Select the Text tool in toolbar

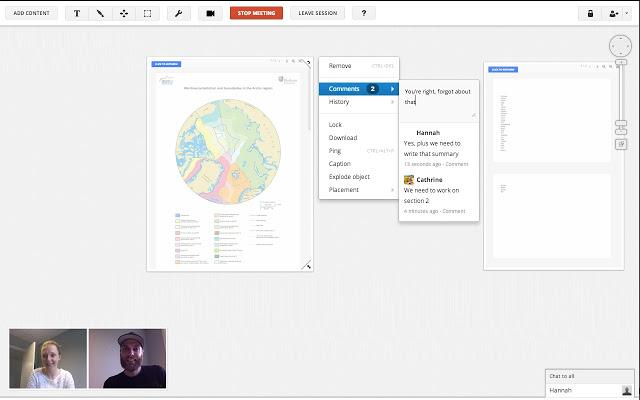click(x=77, y=13)
